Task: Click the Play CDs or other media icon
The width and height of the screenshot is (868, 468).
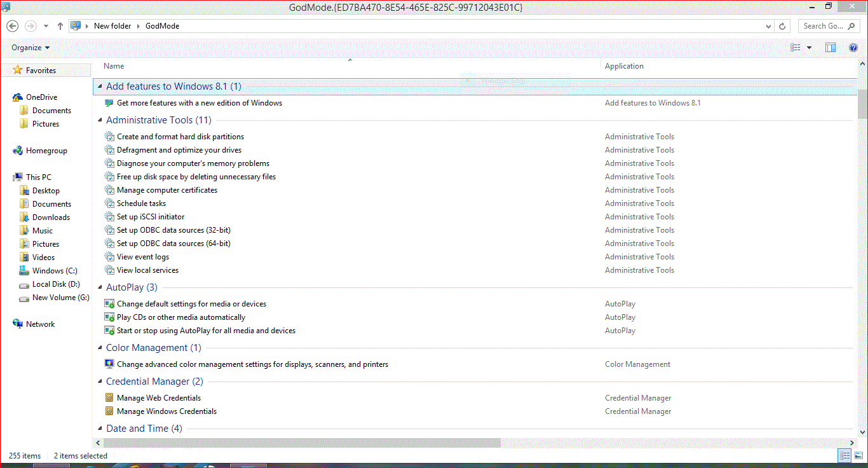Action: [x=109, y=317]
